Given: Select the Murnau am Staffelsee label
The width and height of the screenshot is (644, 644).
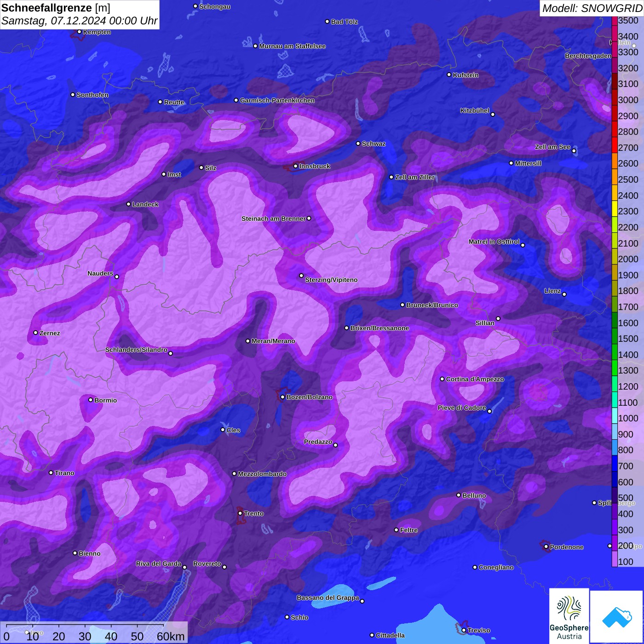Looking at the screenshot, I should 293,46.
